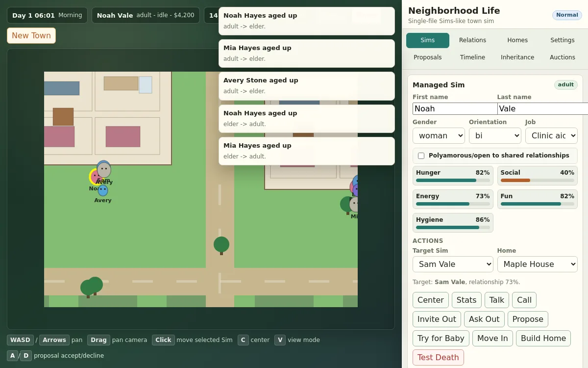The width and height of the screenshot is (588, 368).
Task: Click the Invite Out button
Action: tap(437, 319)
